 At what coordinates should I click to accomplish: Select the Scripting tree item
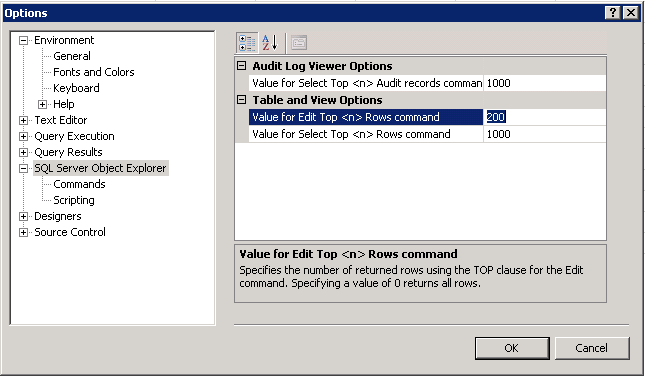[74, 200]
